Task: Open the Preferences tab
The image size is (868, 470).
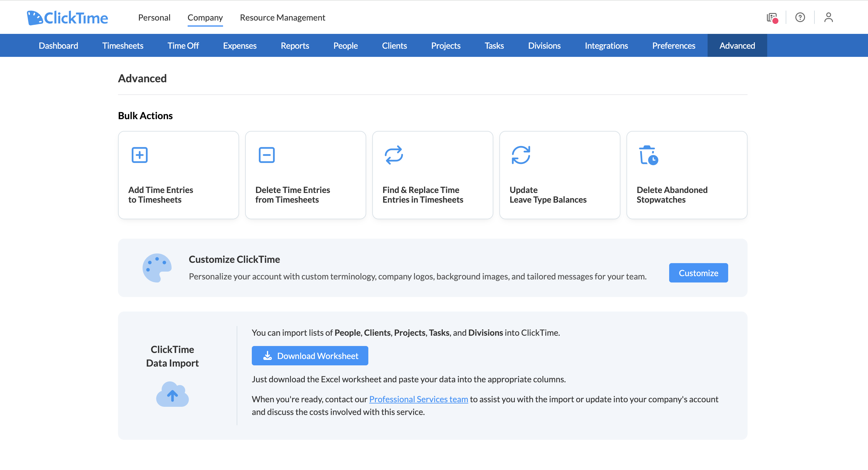Action: 674,45
